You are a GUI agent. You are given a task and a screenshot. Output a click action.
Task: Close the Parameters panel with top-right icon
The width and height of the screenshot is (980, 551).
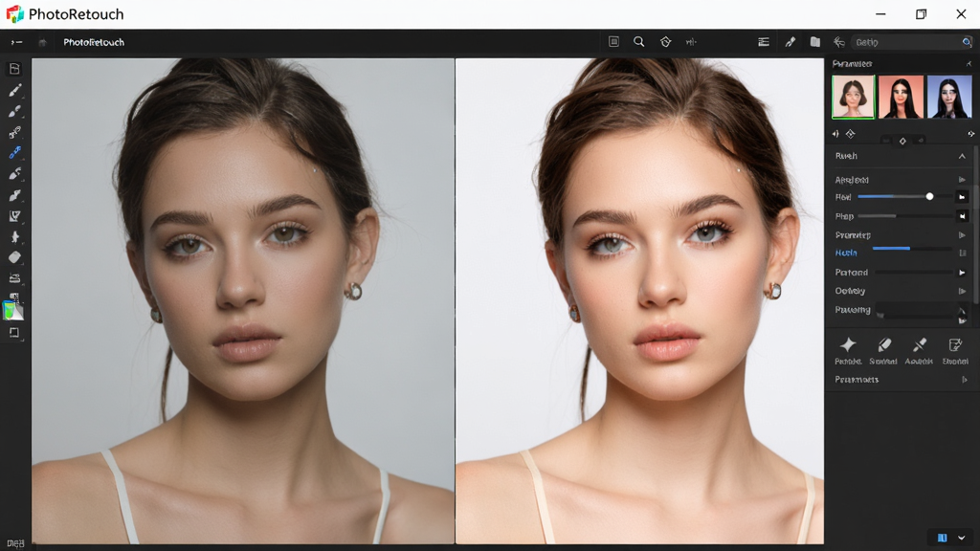(x=969, y=64)
